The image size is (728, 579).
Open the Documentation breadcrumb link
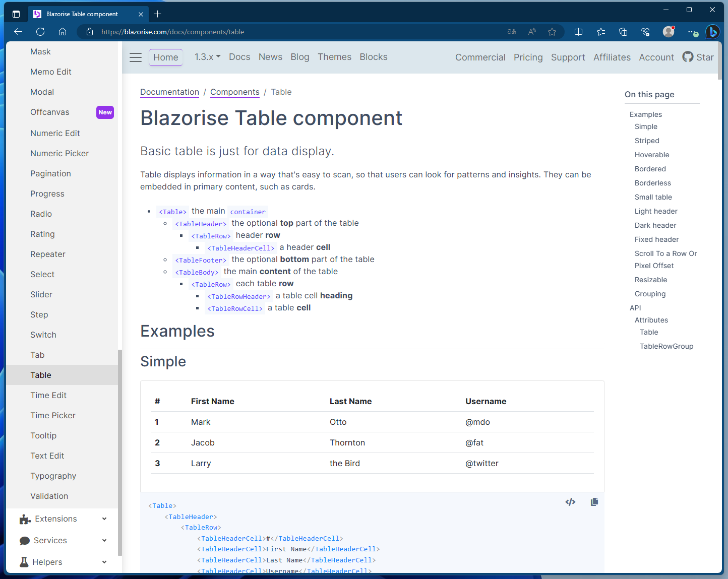coord(169,92)
